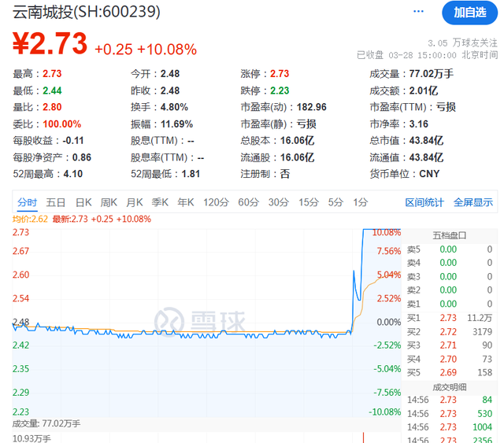Viewport: 504px width, 443px height.
Task: Select the 卖5 order row
Action: tap(450, 249)
